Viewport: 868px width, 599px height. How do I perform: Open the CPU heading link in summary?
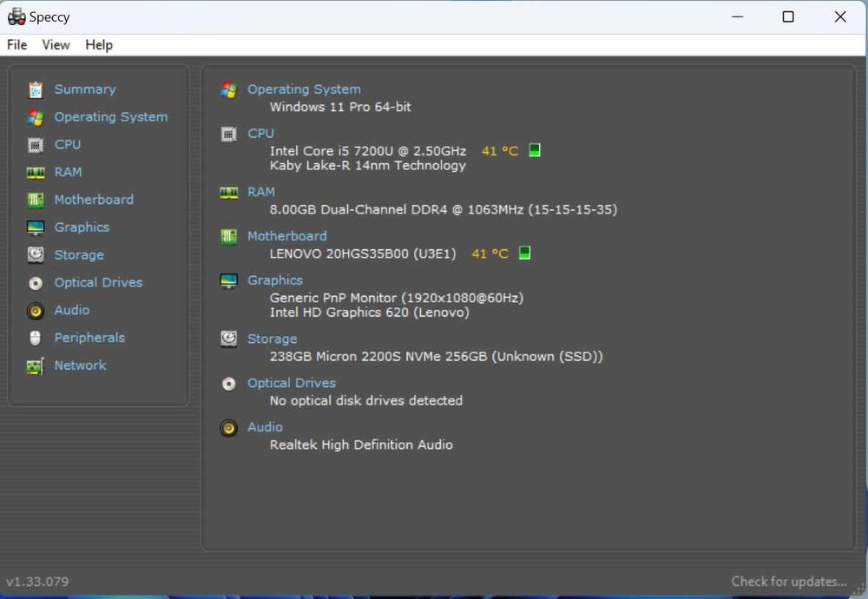tap(260, 134)
